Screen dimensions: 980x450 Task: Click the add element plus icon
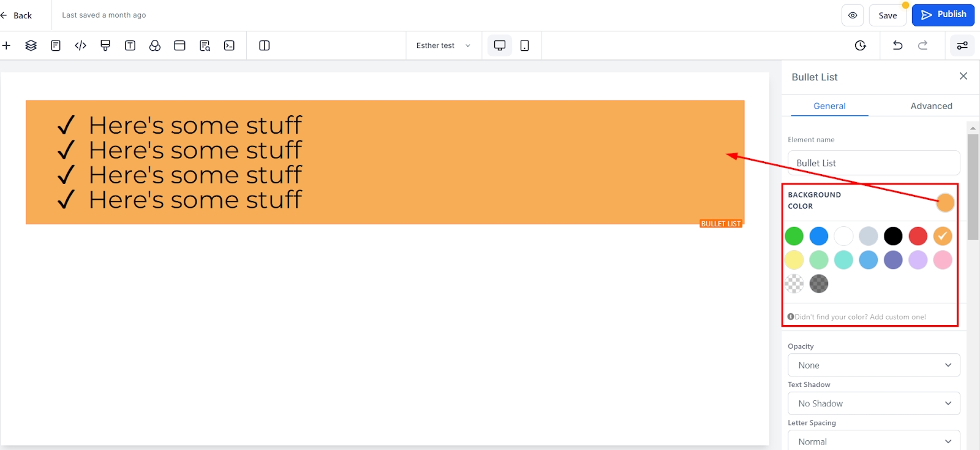[7, 45]
